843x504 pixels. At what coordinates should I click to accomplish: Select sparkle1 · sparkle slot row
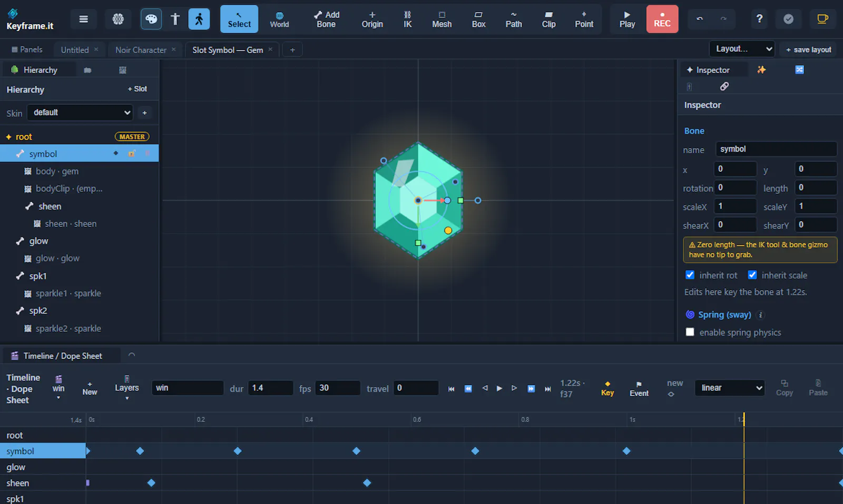[79, 293]
